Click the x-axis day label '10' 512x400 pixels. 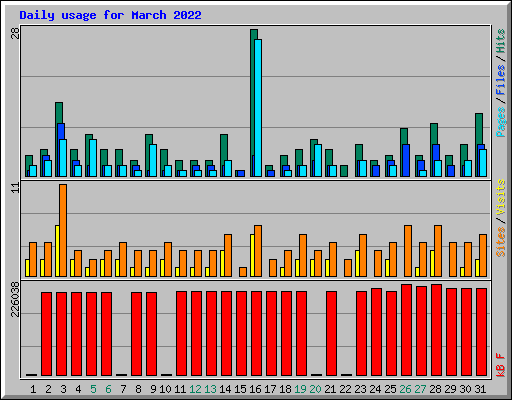pos(165,389)
